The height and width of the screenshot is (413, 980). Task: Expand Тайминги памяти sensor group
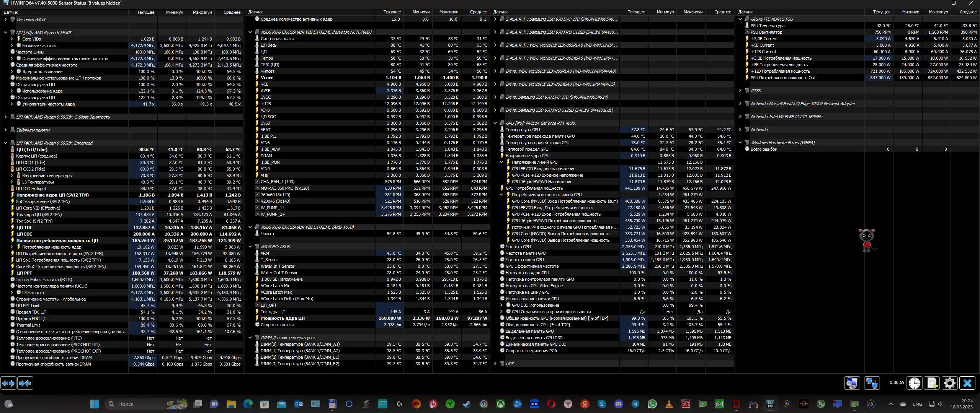point(5,130)
